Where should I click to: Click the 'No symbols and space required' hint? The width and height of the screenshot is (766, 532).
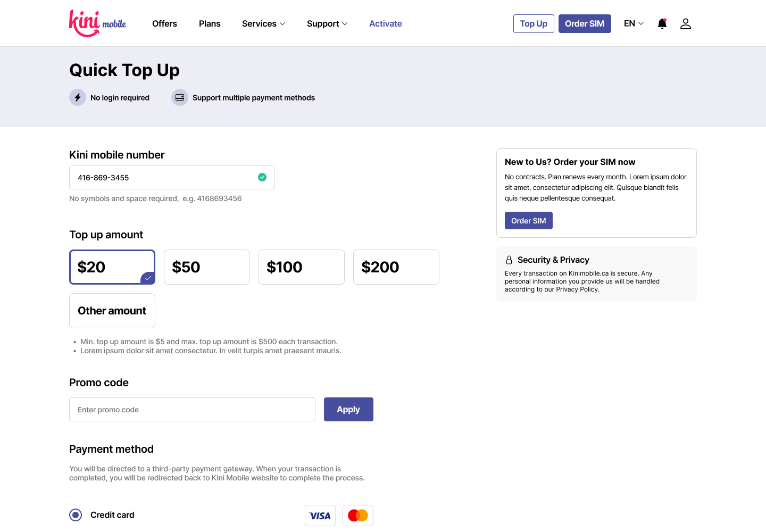point(155,198)
